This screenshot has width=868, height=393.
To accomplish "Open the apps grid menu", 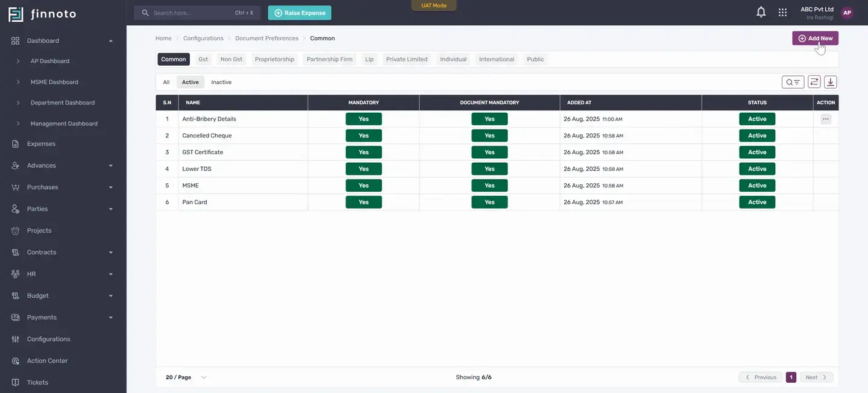I will (782, 12).
